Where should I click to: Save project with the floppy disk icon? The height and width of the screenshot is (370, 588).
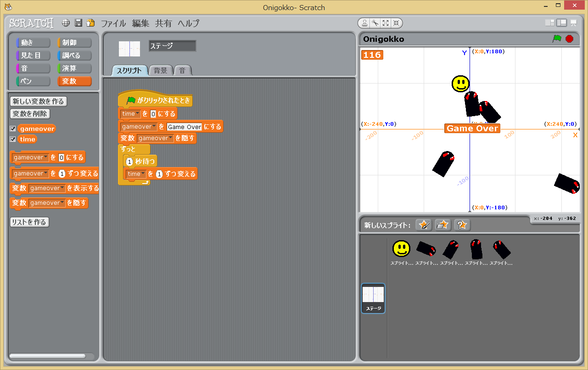pyautogui.click(x=78, y=23)
